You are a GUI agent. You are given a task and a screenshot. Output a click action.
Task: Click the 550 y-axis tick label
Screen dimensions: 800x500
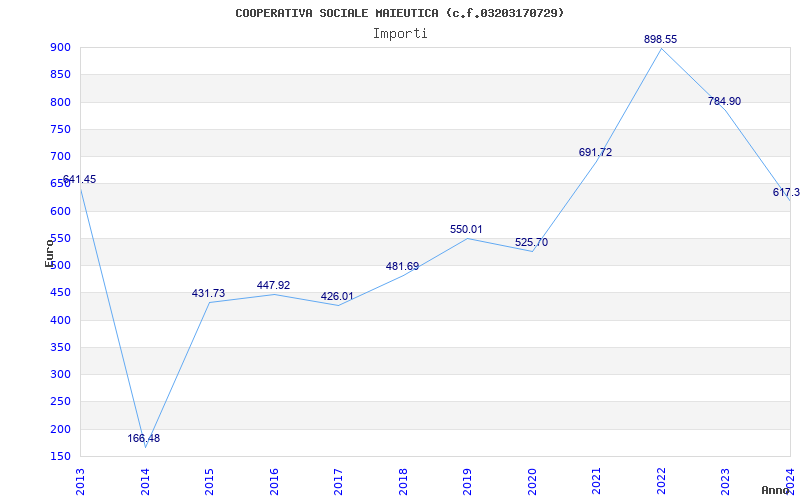point(60,238)
